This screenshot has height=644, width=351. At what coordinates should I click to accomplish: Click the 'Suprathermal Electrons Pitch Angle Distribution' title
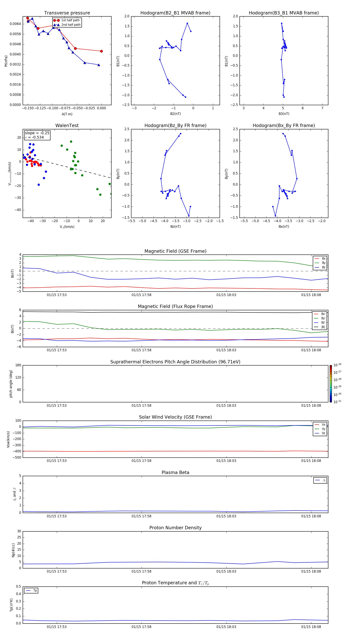click(x=175, y=362)
